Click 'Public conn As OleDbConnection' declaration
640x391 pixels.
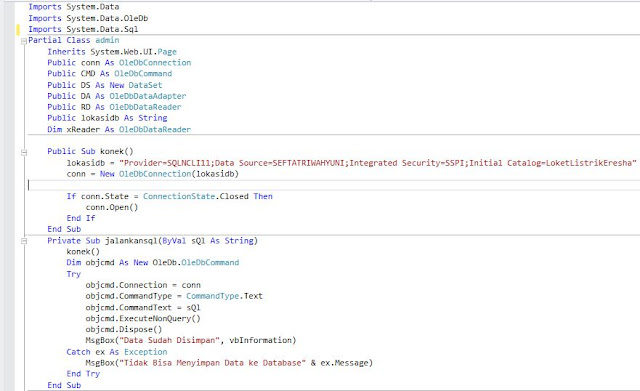point(119,63)
